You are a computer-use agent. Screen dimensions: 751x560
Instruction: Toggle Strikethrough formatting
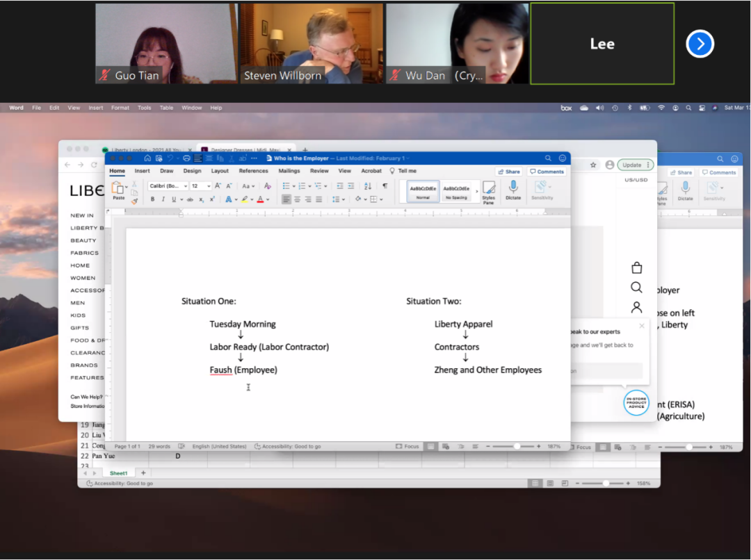190,199
